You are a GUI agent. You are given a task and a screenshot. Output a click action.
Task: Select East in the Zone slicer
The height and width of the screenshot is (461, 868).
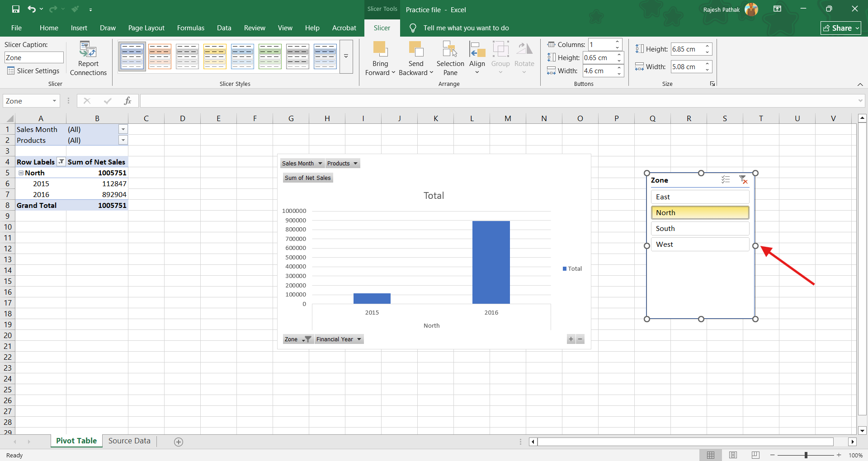point(699,197)
